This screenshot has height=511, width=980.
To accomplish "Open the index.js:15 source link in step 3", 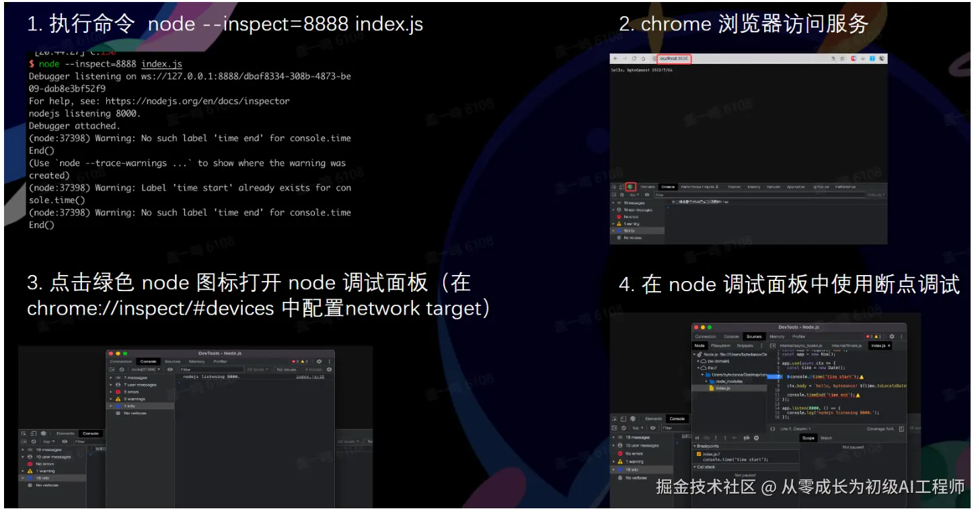I will tap(309, 377).
